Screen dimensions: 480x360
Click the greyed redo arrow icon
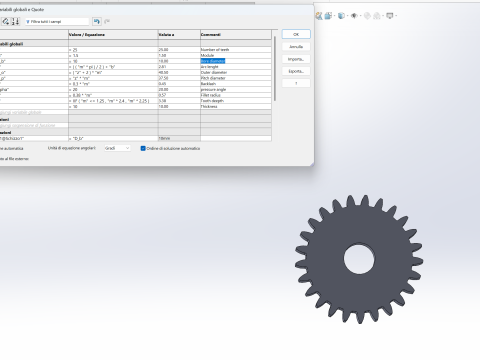[107, 22]
